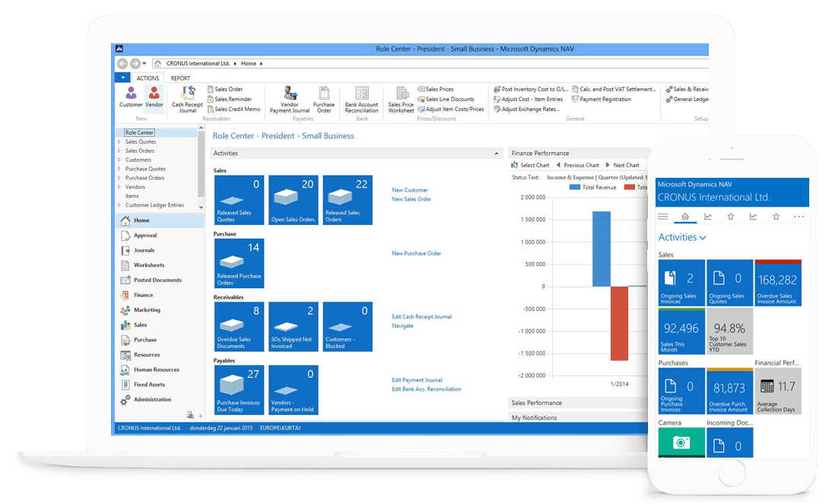
Task: Open the Purchase Invoices Due Today tile
Action: [239, 390]
